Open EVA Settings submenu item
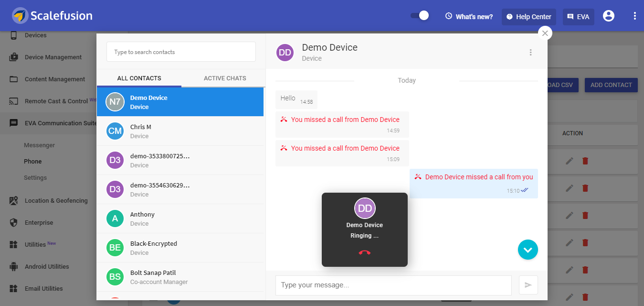This screenshot has width=644, height=306. tap(35, 177)
